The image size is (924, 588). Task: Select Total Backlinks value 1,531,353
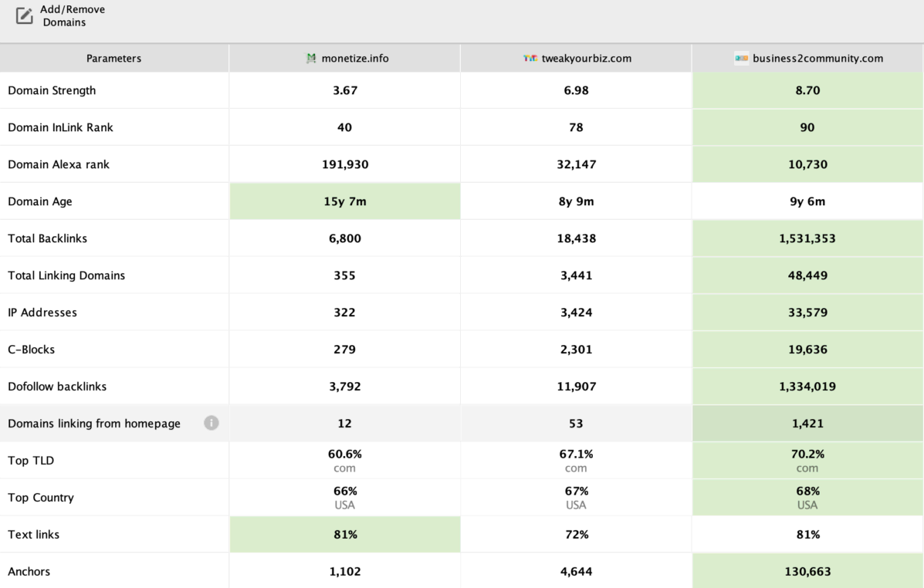[808, 238]
